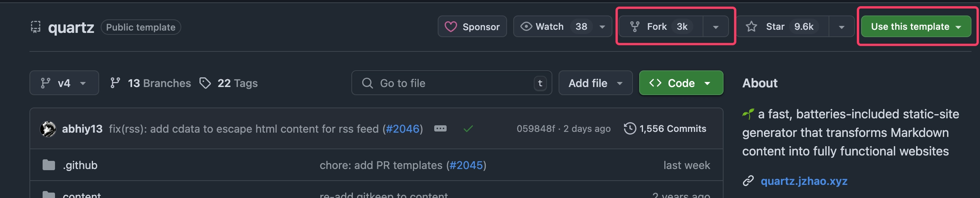The image size is (980, 198).
Task: Open the Watch notifications dropdown arrow
Action: 602,27
